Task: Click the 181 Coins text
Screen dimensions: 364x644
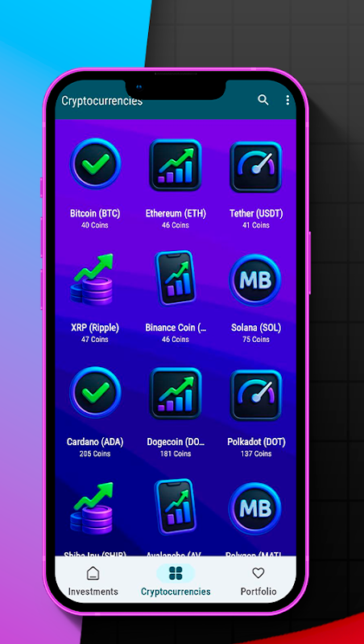Action: (176, 453)
